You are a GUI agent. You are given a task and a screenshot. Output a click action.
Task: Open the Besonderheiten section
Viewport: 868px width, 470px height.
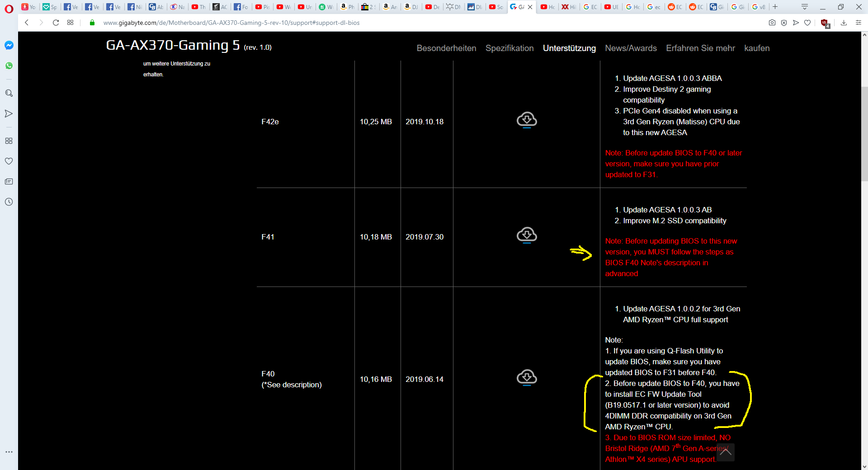coord(446,48)
